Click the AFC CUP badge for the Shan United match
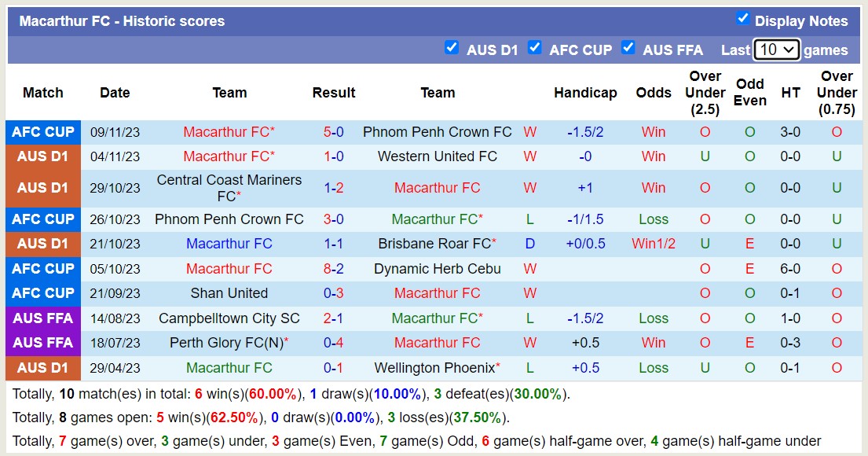868x456 pixels. tap(42, 293)
